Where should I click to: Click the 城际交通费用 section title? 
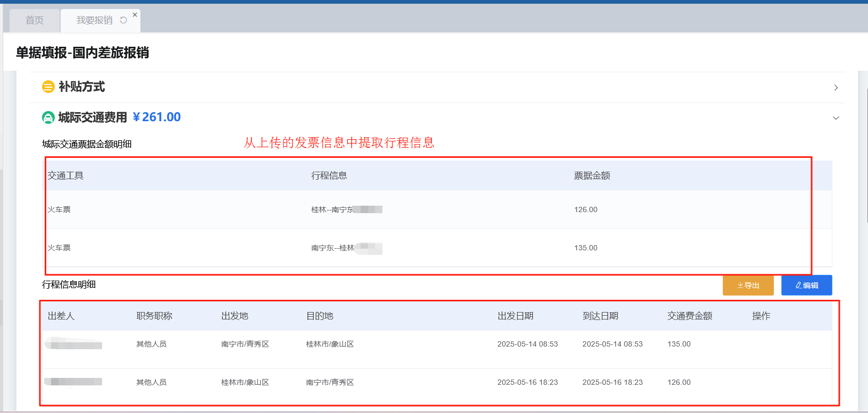pyautogui.click(x=93, y=117)
